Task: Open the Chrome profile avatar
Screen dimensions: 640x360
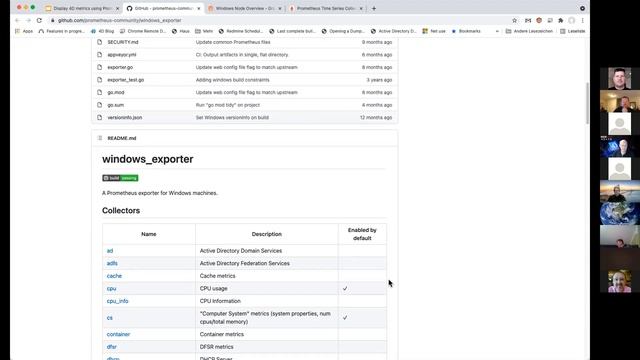Action: click(572, 20)
